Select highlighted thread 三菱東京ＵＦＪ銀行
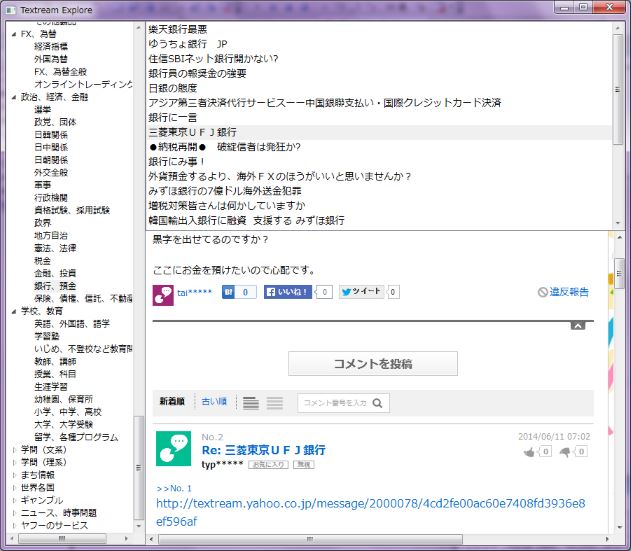The height and width of the screenshot is (551, 631). 379,132
